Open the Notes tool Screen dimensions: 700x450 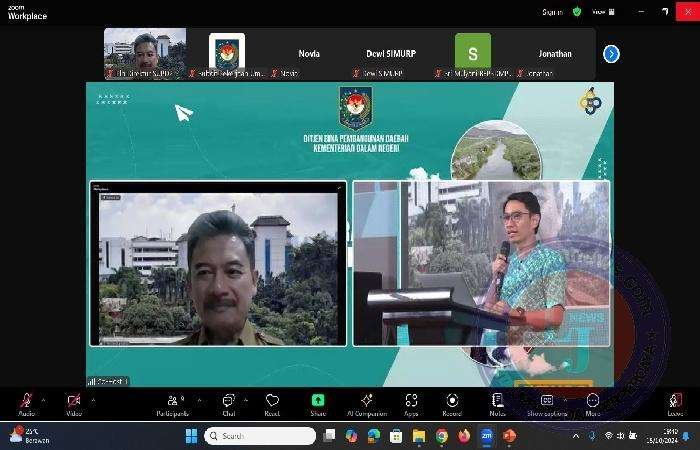pyautogui.click(x=497, y=402)
